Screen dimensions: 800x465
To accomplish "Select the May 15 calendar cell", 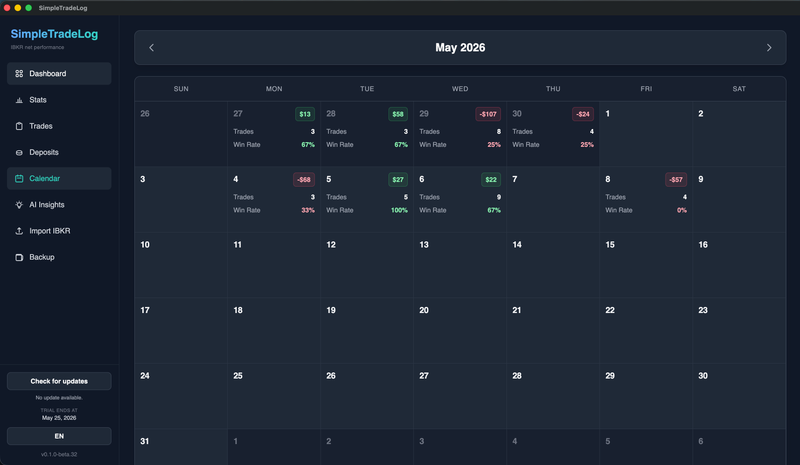I will coord(646,265).
